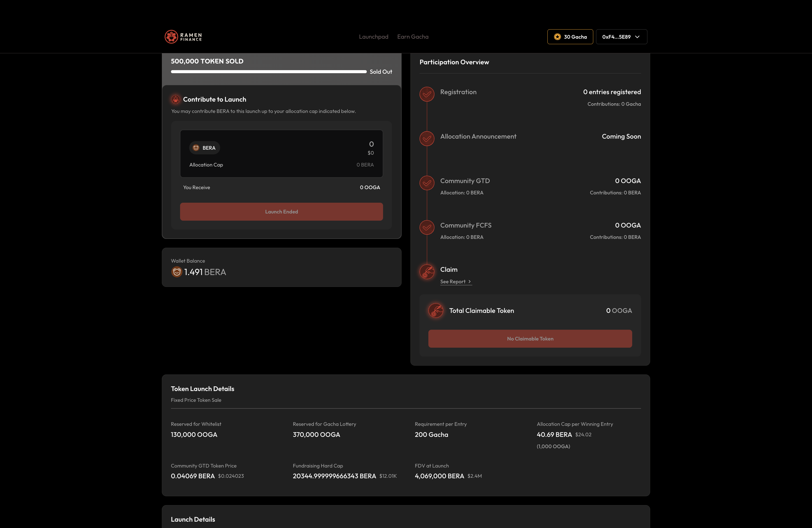The height and width of the screenshot is (528, 812).
Task: Click the 370,000 OOGA Gacha Lottery value
Action: [x=316, y=435]
